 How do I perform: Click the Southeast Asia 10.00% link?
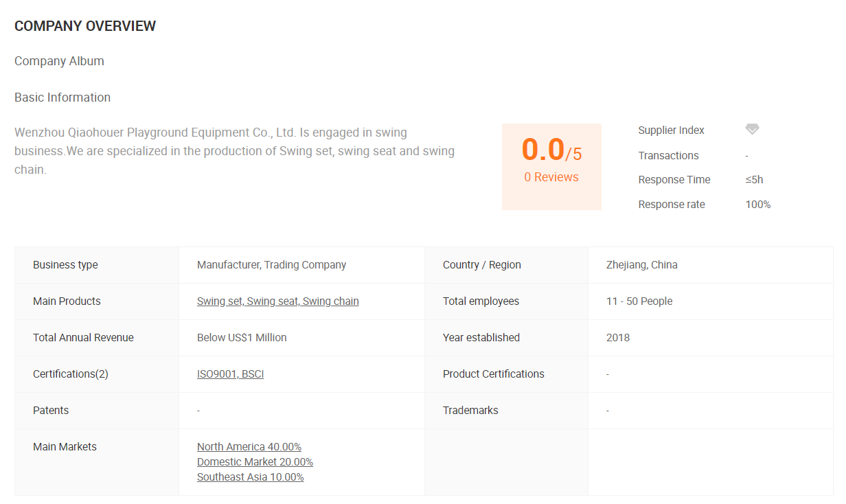click(x=250, y=477)
